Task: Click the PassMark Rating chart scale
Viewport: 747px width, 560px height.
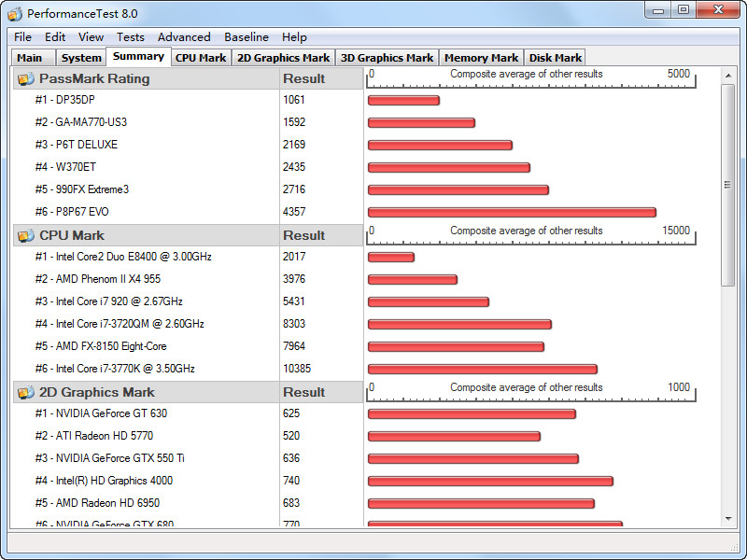Action: (530, 78)
